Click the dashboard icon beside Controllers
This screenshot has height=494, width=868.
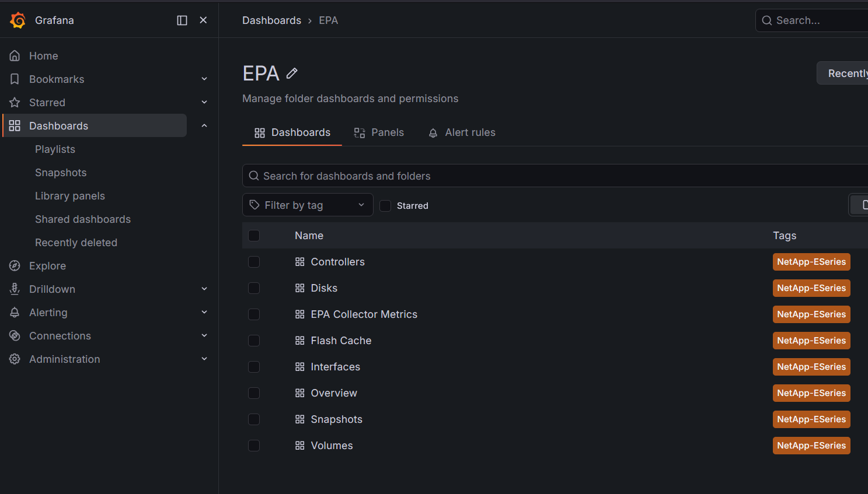click(300, 262)
